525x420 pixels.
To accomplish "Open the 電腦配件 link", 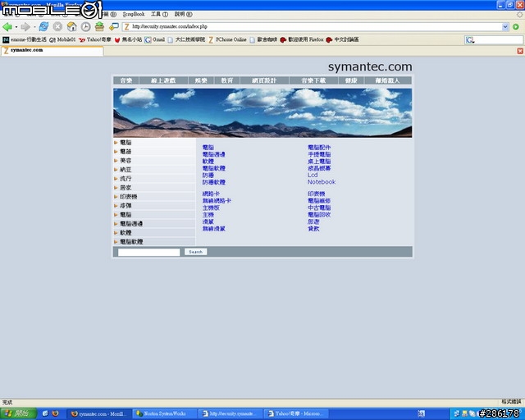I will point(319,148).
